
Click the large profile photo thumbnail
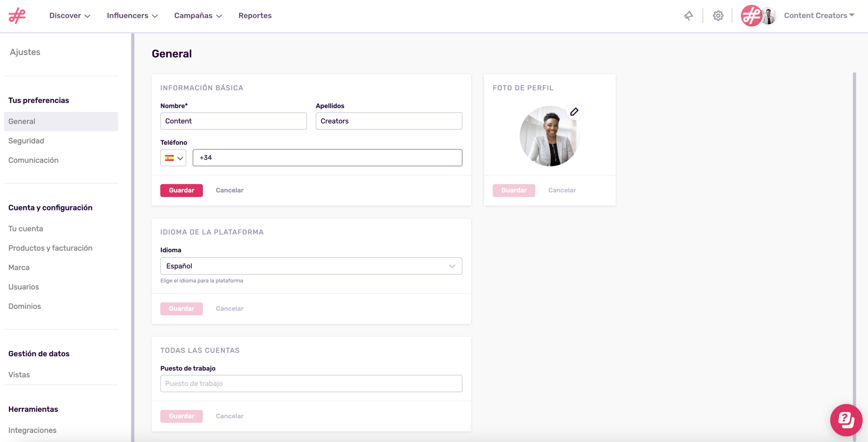(549, 137)
